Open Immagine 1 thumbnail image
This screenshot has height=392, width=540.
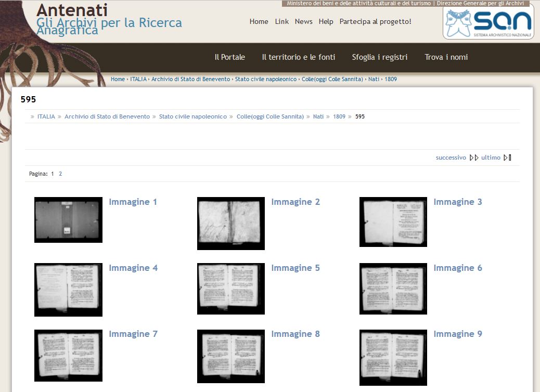pos(68,219)
